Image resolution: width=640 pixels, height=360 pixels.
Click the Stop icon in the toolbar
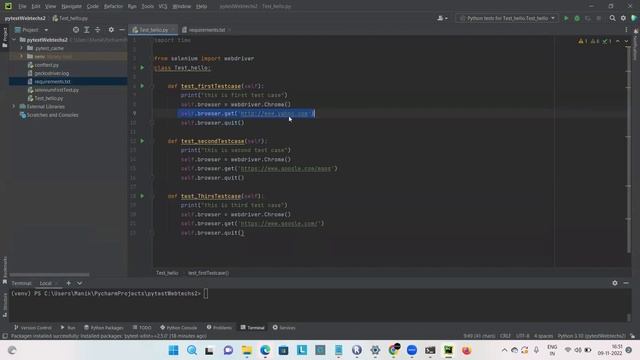click(x=599, y=18)
